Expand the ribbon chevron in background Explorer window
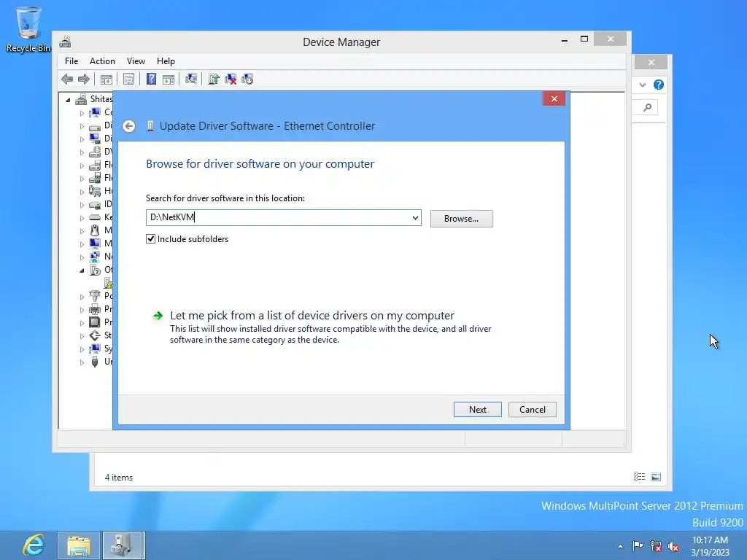 tap(643, 85)
